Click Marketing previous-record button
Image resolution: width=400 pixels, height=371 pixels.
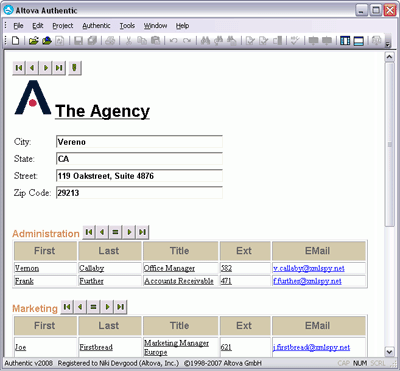[80, 307]
